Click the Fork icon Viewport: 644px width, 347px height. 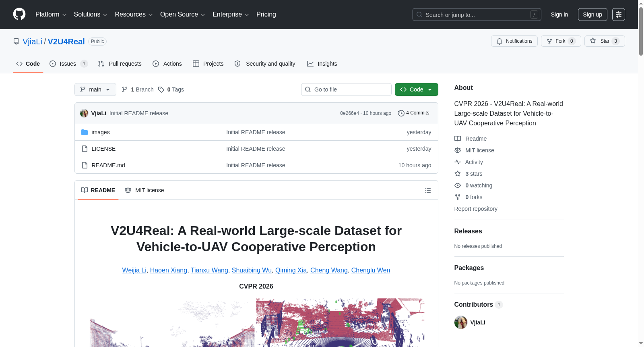click(x=549, y=41)
